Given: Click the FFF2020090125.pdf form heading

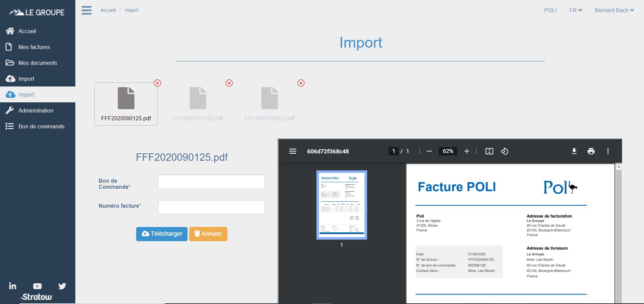Looking at the screenshot, I should point(182,157).
